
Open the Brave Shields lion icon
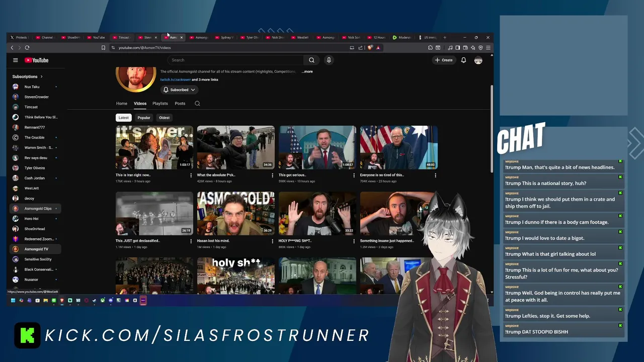(370, 48)
